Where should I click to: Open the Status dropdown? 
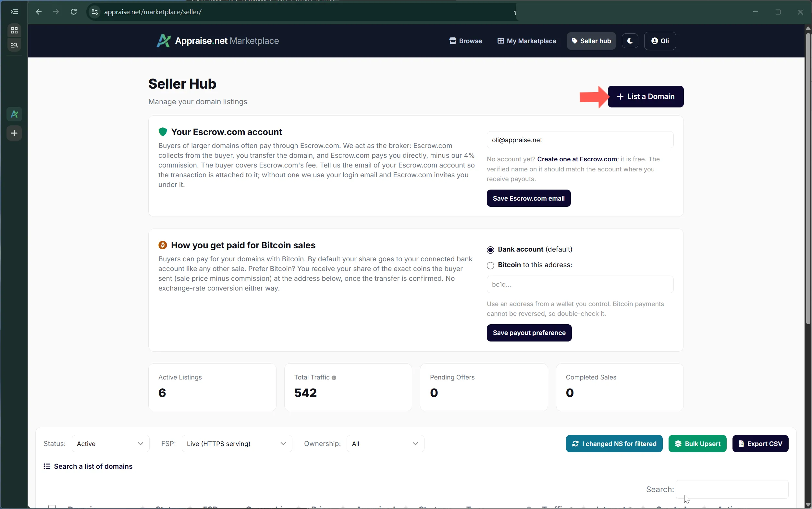(x=110, y=444)
